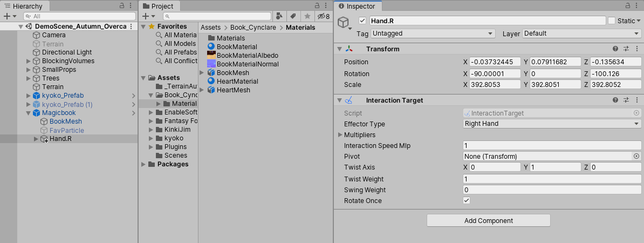
Task: Select the HeartMaterial sphere asset
Action: 211,81
